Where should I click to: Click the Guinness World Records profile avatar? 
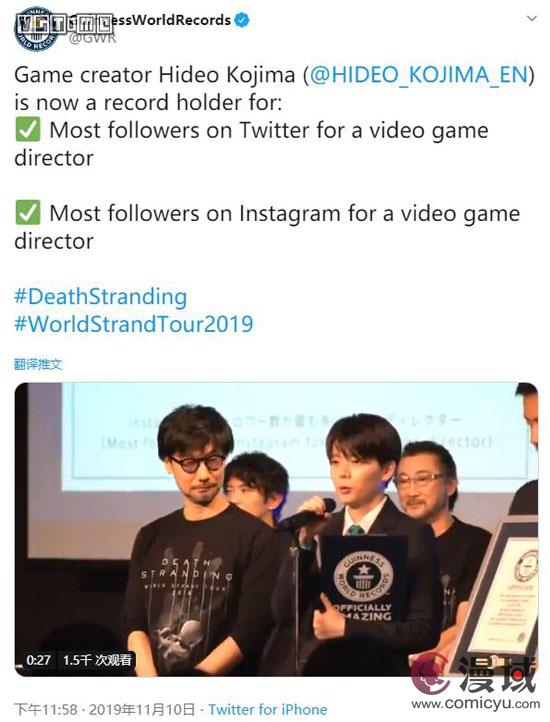pos(37,29)
